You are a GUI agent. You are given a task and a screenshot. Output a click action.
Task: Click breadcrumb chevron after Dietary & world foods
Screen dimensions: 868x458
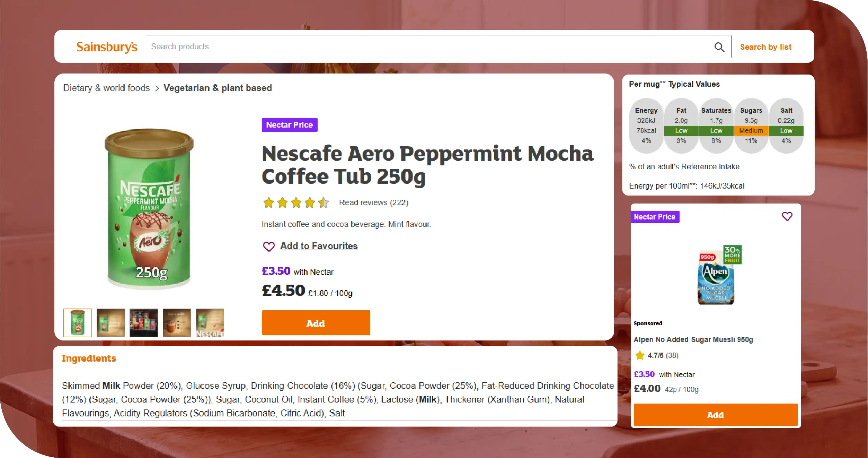click(157, 88)
